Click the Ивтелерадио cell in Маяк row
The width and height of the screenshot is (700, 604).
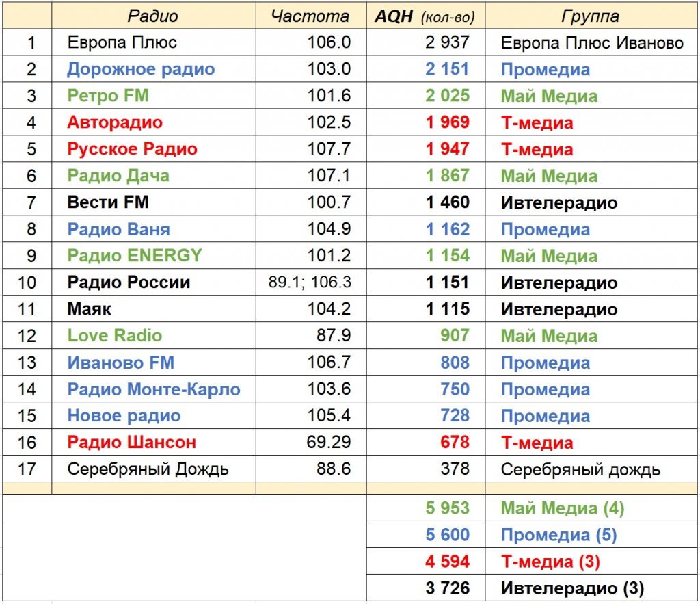(592, 309)
